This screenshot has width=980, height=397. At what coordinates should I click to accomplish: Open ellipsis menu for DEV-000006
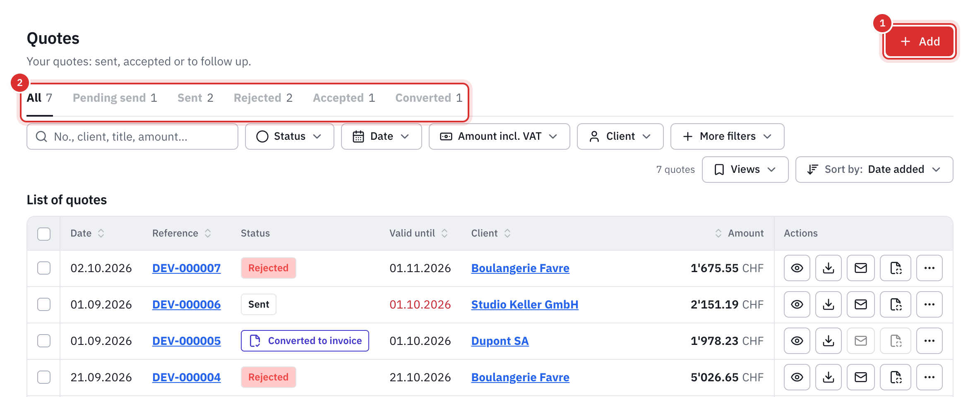pos(929,304)
